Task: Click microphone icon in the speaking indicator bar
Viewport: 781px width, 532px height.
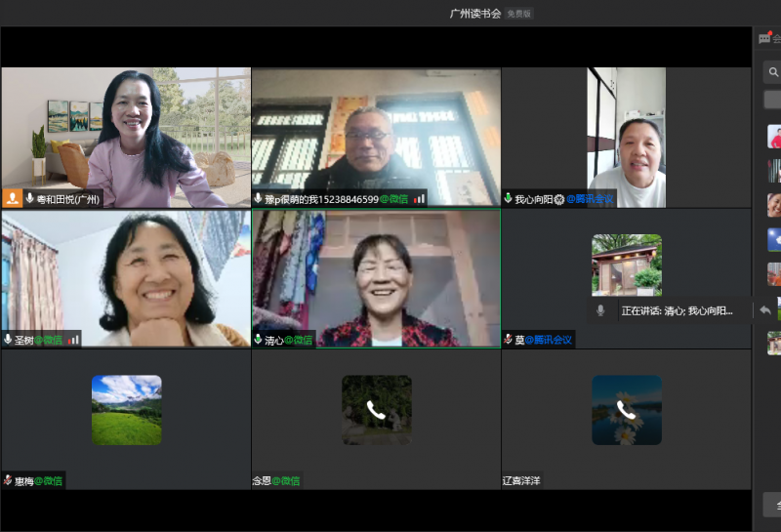Action: click(x=600, y=310)
